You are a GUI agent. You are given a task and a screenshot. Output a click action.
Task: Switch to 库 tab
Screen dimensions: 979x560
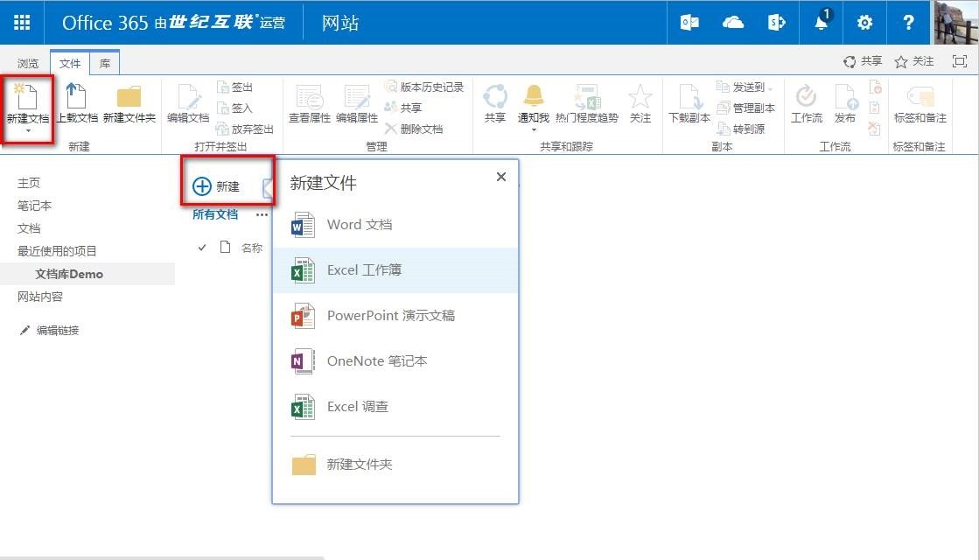point(105,63)
